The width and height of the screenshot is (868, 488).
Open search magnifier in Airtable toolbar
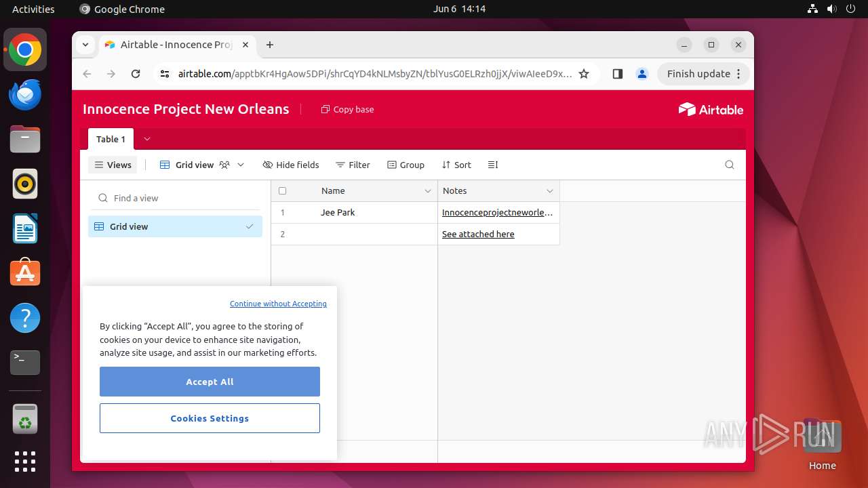point(730,165)
